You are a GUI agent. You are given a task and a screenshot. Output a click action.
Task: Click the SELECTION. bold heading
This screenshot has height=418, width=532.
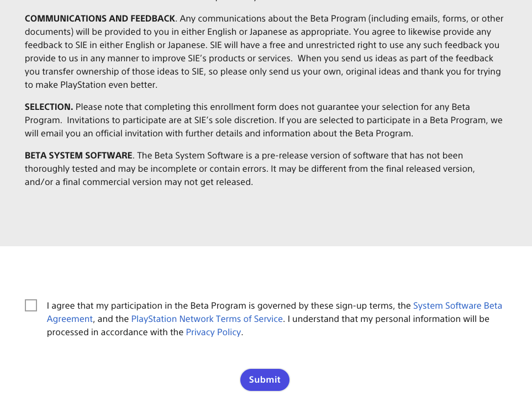click(x=49, y=107)
